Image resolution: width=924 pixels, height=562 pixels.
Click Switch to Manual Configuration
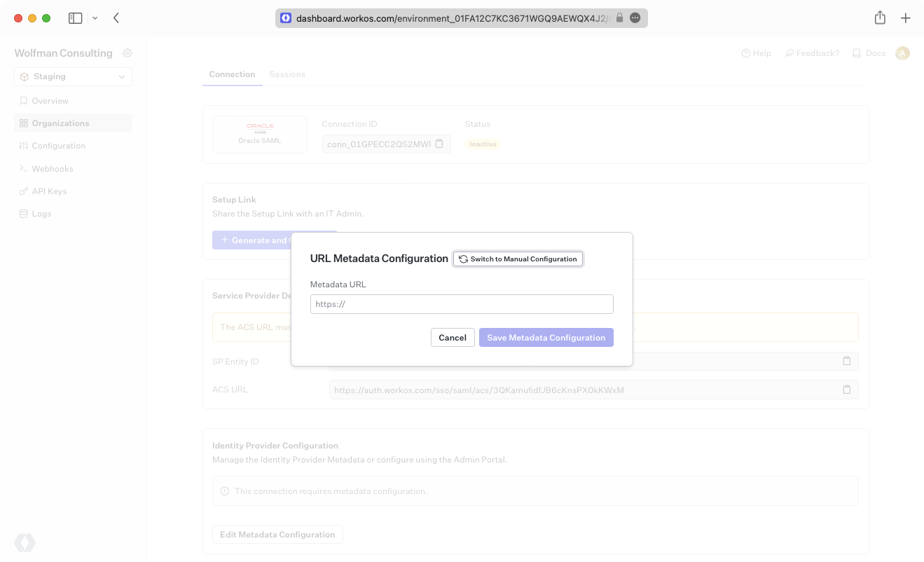tap(518, 259)
